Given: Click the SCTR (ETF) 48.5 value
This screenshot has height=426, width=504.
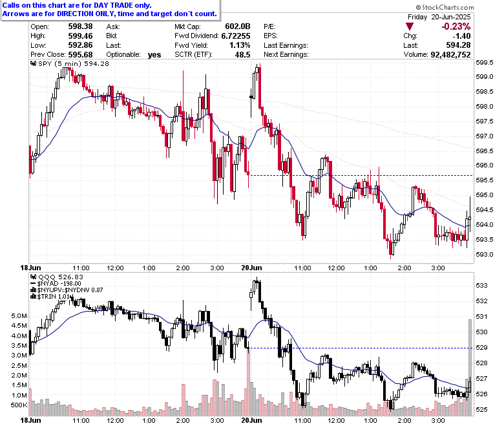Looking at the screenshot, I should click(242, 55).
